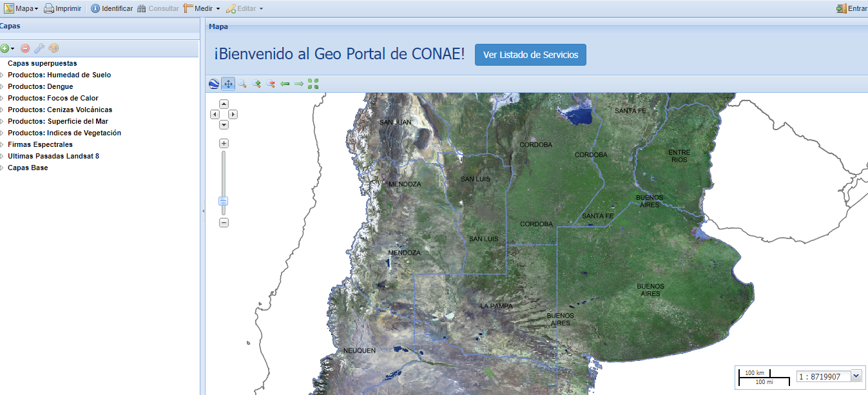Select the Firmas Espectrales label
The width and height of the screenshot is (868, 395).
(40, 144)
